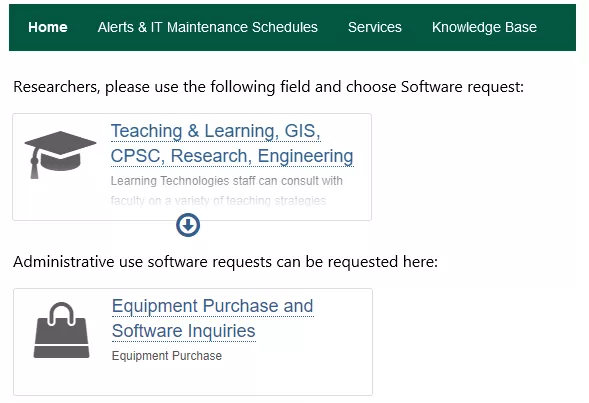This screenshot has height=403, width=589.
Task: Click the faded teaching strategies text line
Action: [x=218, y=201]
